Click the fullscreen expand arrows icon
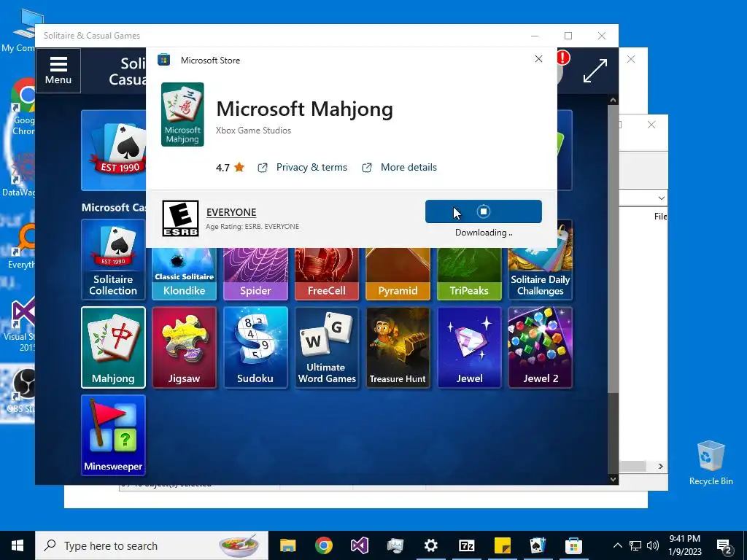Viewport: 747px width, 560px height. click(595, 71)
